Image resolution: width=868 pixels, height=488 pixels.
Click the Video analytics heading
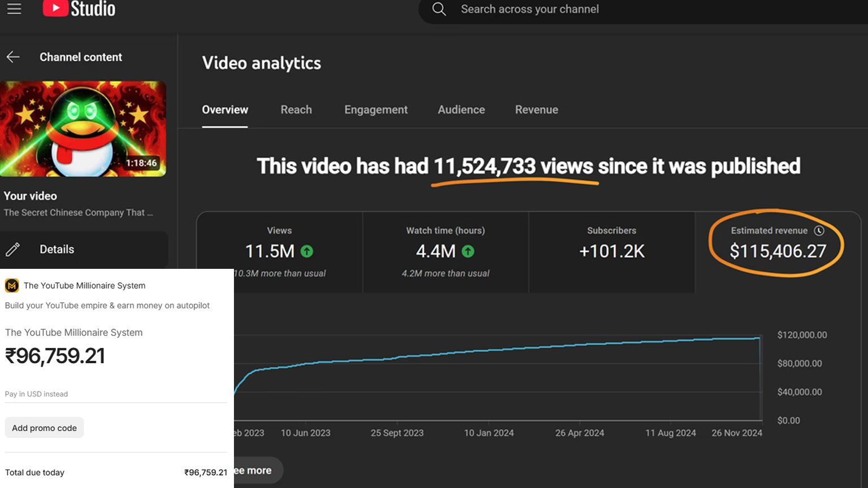(262, 63)
